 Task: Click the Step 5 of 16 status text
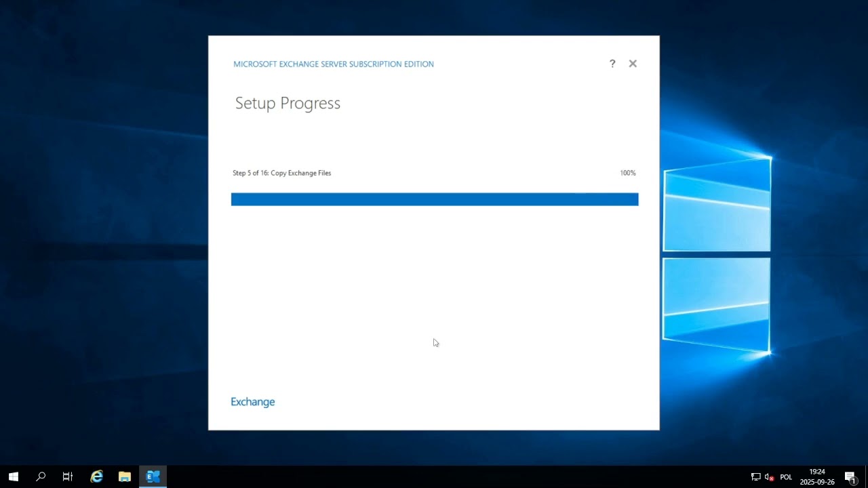[x=282, y=173]
